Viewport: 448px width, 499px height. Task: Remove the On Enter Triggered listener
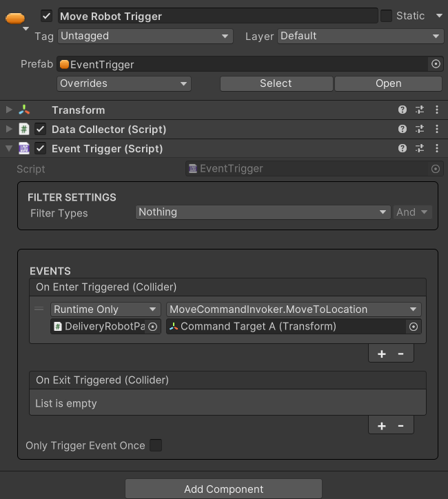click(x=401, y=354)
